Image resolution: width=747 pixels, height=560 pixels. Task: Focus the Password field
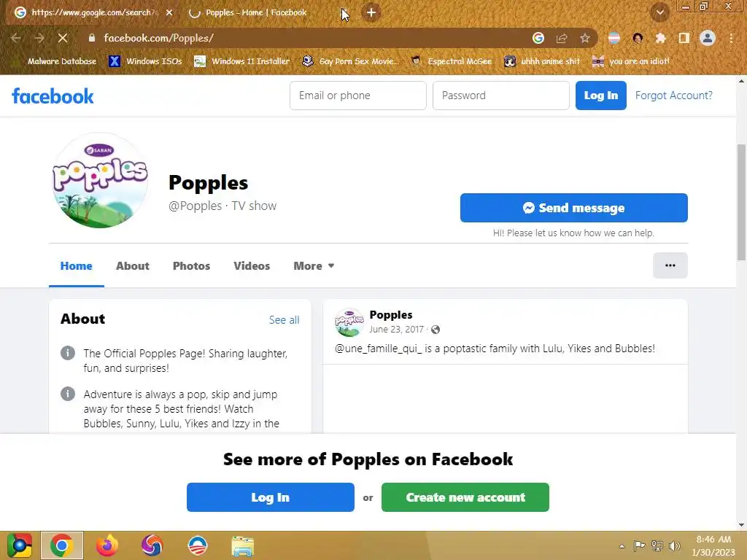tap(500, 96)
